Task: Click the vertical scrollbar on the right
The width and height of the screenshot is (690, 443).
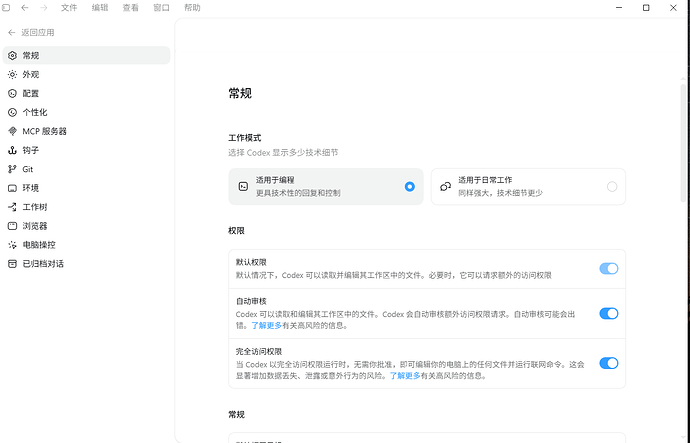Action: click(x=683, y=141)
